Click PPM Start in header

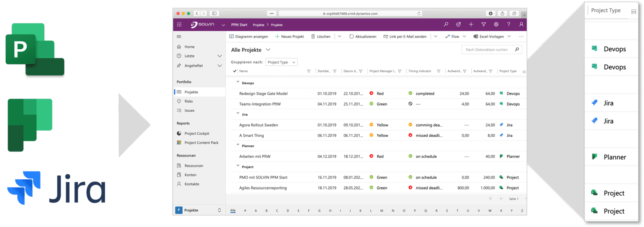239,25
